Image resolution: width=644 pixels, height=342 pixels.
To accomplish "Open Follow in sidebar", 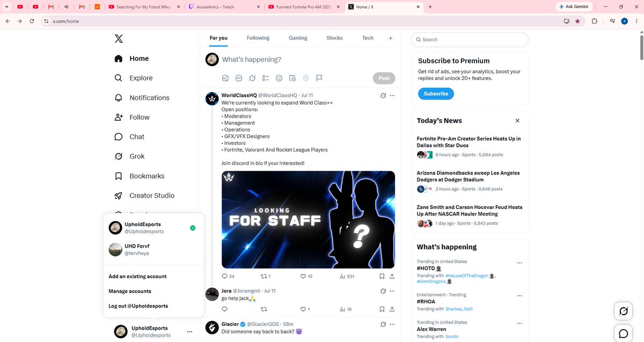I will tap(132, 117).
